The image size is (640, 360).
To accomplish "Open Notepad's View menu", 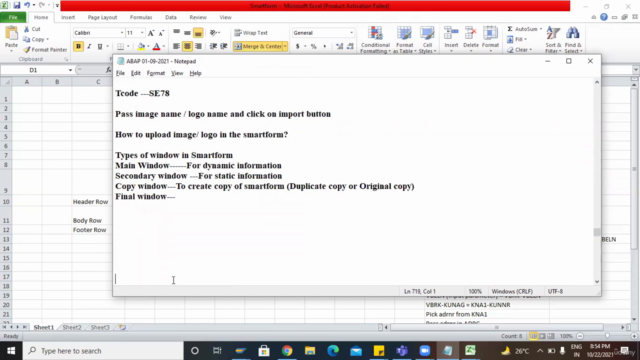I will (x=177, y=73).
